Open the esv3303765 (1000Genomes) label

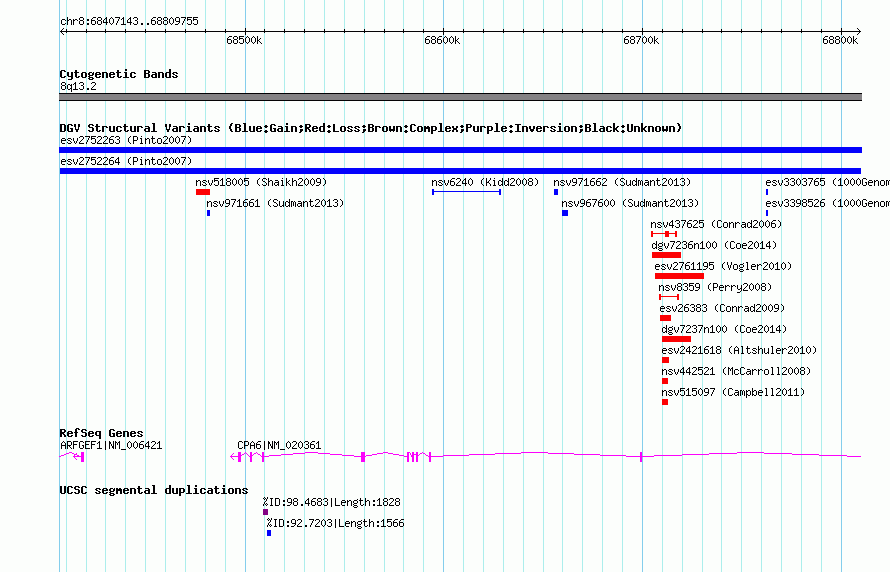(827, 182)
